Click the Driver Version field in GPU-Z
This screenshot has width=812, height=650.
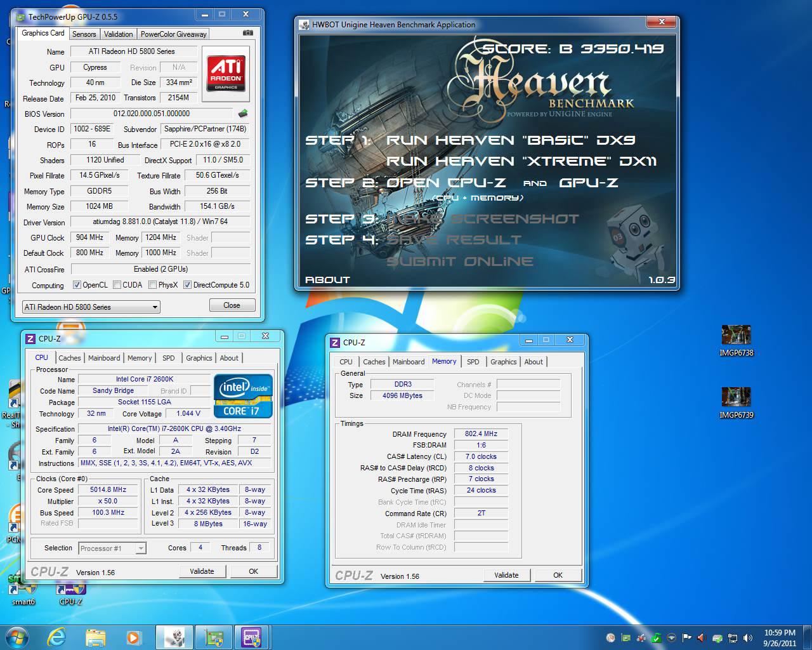(x=160, y=222)
